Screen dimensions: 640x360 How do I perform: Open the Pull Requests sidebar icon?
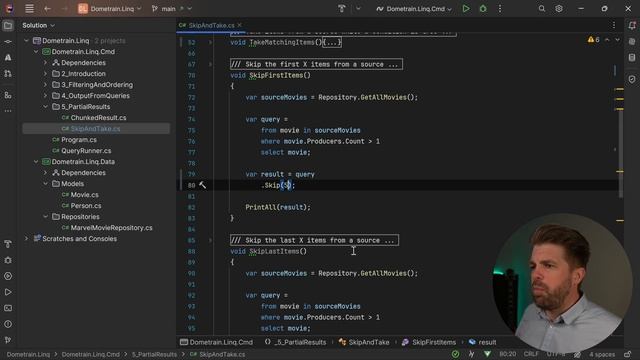point(8,73)
